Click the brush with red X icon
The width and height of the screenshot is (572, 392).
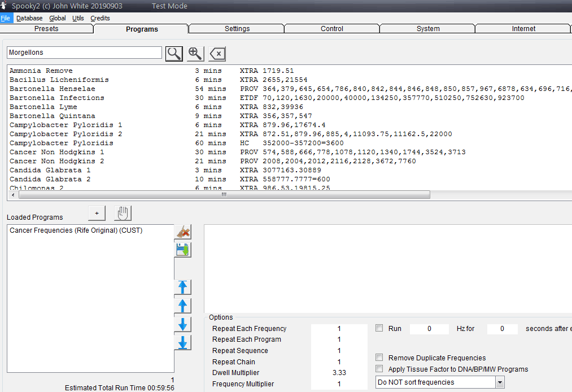pyautogui.click(x=183, y=232)
